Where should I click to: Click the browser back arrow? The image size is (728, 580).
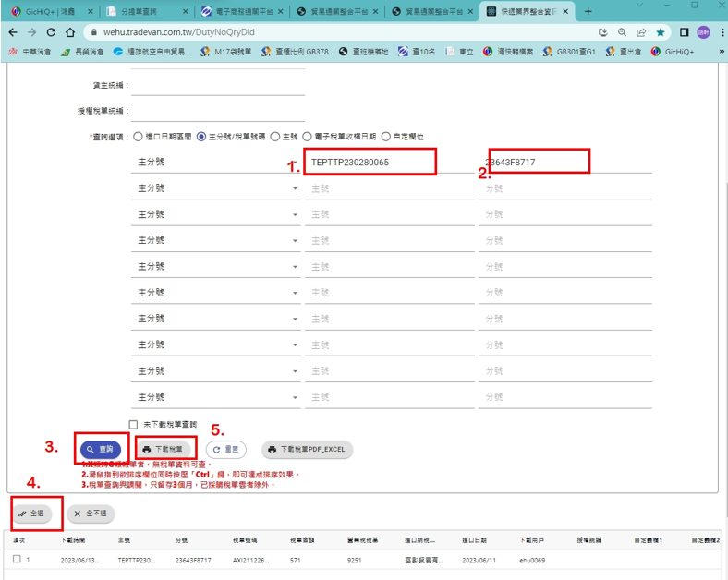point(12,31)
